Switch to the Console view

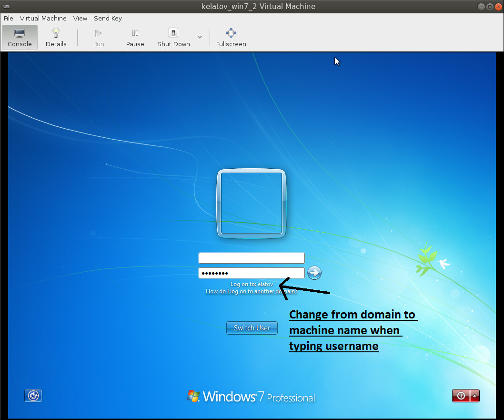click(x=19, y=37)
